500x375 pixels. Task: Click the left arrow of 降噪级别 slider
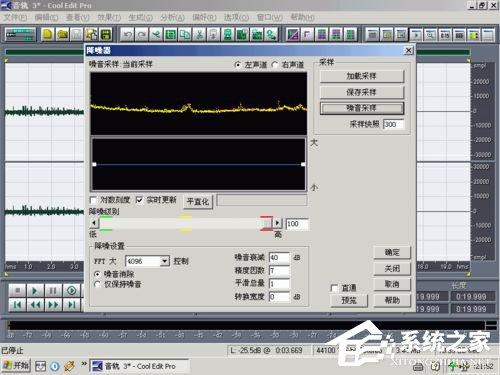click(x=94, y=223)
